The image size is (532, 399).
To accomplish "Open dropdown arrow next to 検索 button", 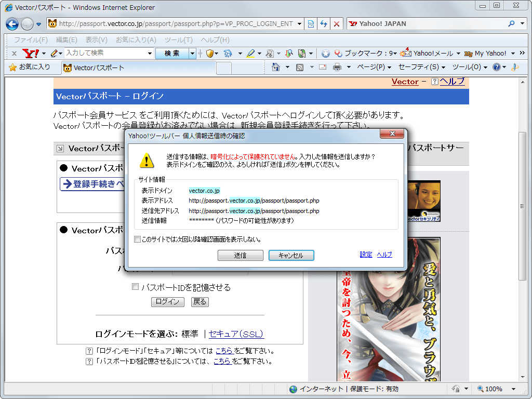I will click(x=192, y=54).
